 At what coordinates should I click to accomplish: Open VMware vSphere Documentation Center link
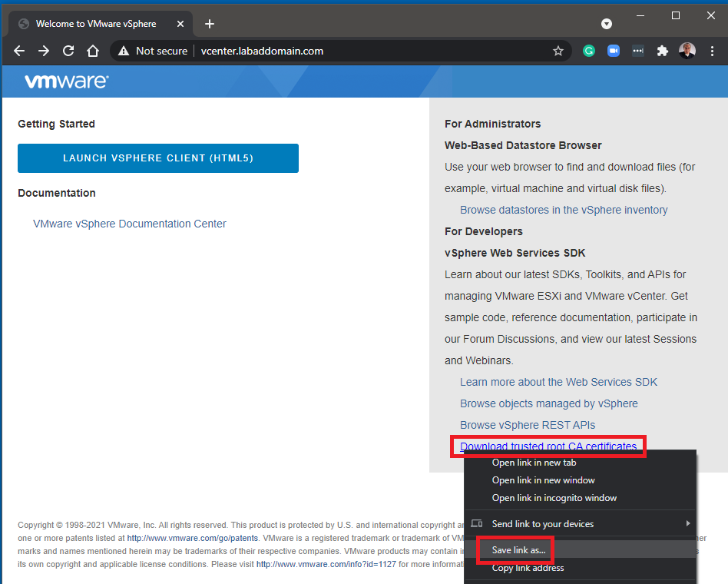pyautogui.click(x=130, y=224)
